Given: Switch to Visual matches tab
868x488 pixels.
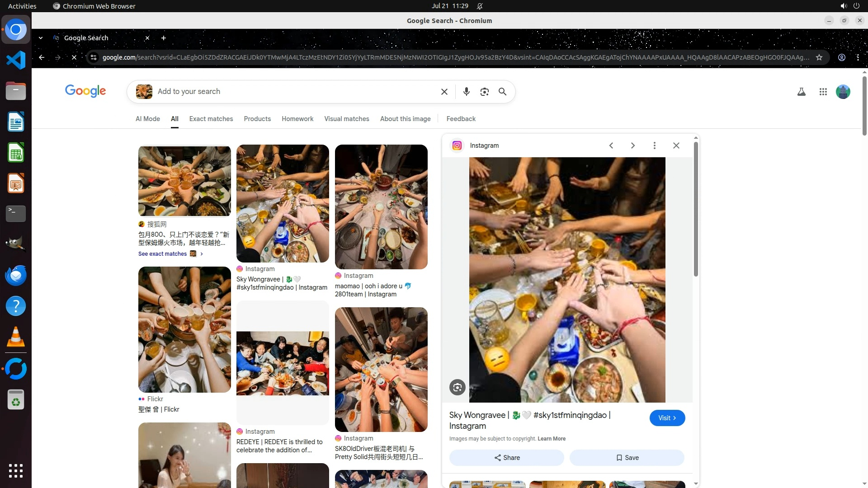Looking at the screenshot, I should pos(346,119).
